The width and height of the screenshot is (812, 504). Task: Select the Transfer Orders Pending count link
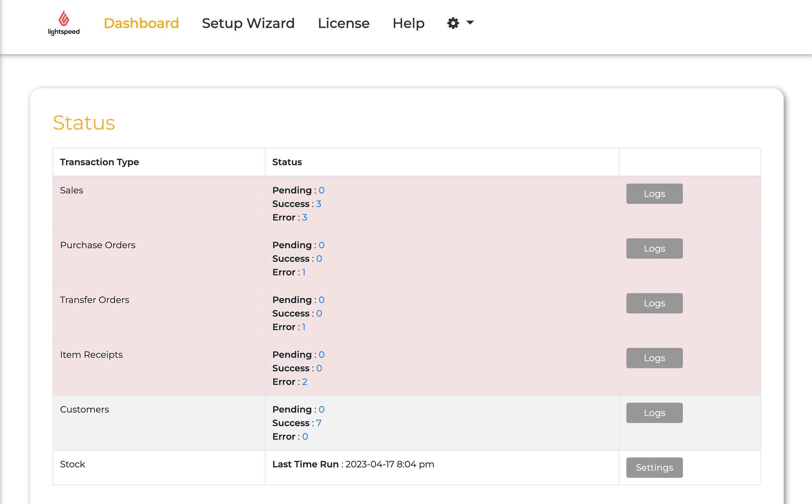click(321, 300)
